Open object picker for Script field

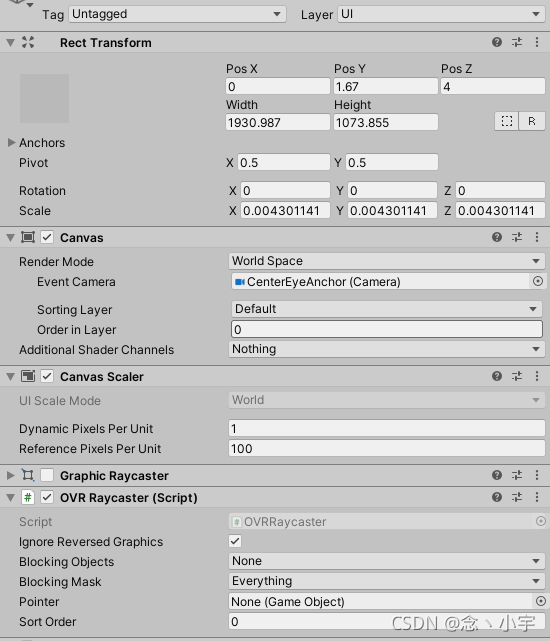pos(541,521)
